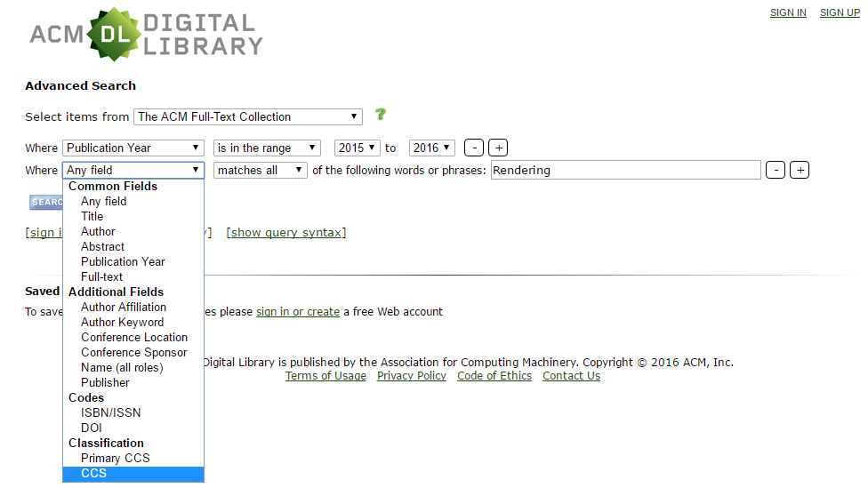Click the plus button next to Rendering field
The width and height of the screenshot is (868, 488).
pos(800,170)
